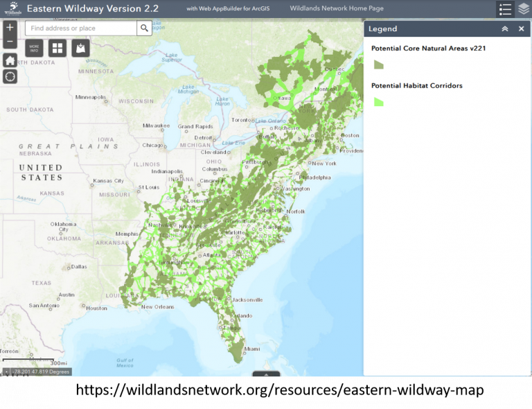Click the Wildlands Network logo
Image resolution: width=532 pixels, height=409 pixels.
click(x=12, y=8)
